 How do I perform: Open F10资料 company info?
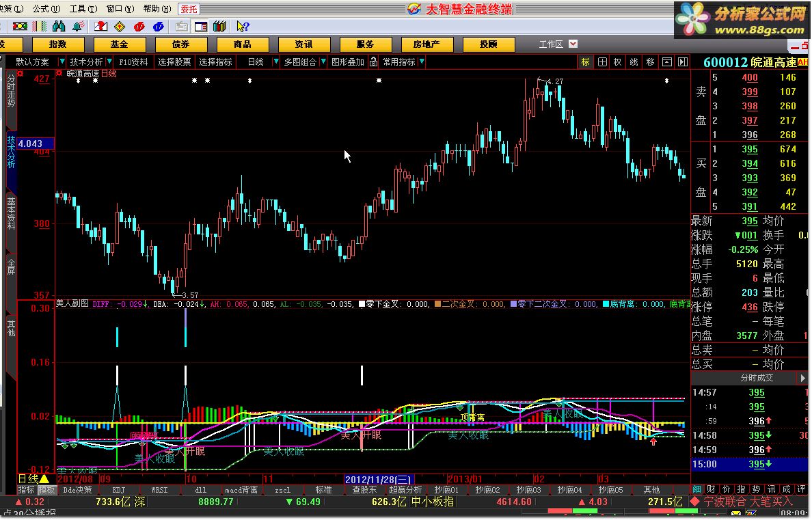click(x=133, y=62)
